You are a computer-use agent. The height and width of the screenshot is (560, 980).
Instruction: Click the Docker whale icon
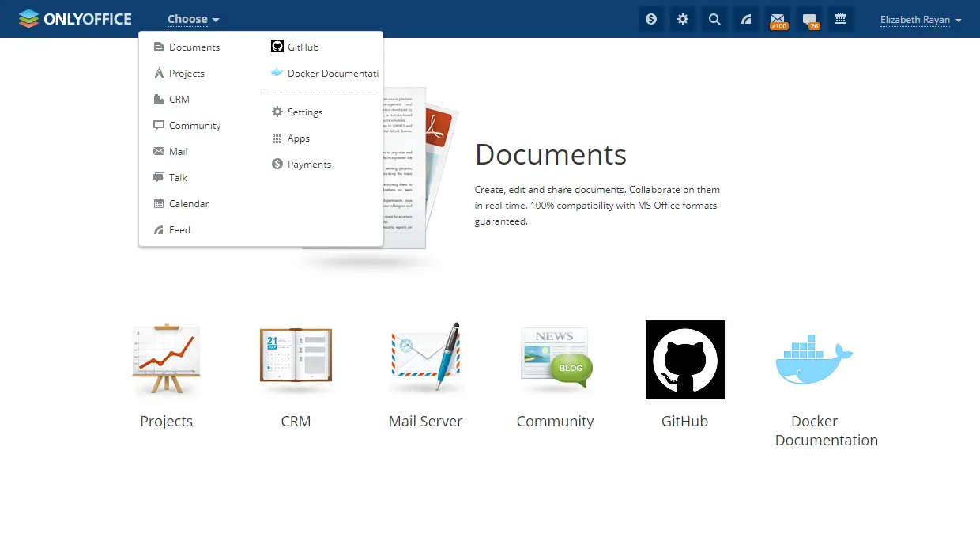coord(814,359)
